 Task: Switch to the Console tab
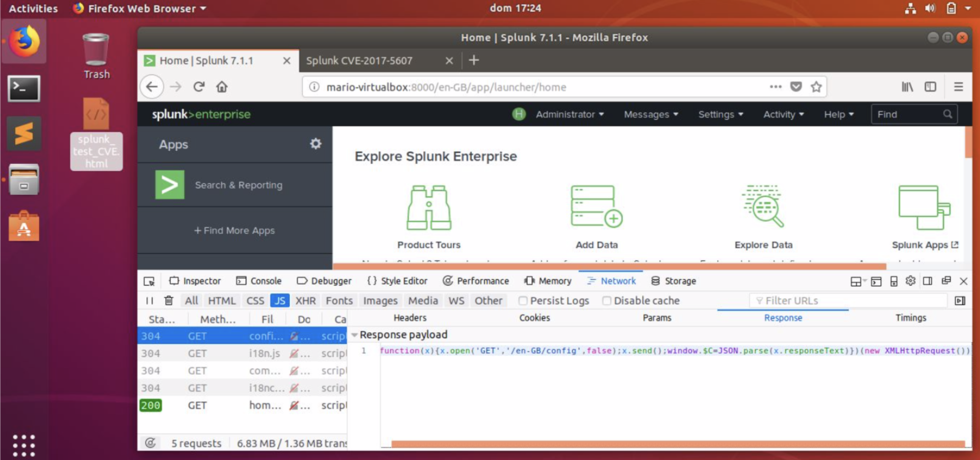coord(259,281)
